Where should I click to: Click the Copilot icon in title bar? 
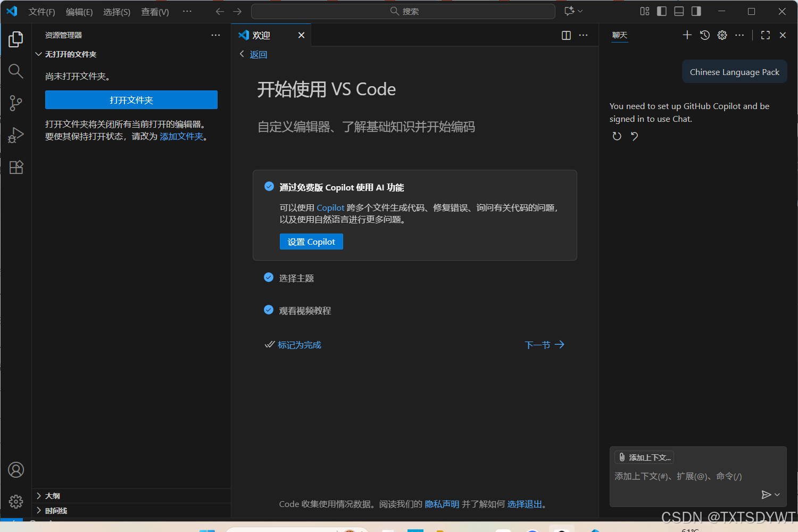(570, 11)
